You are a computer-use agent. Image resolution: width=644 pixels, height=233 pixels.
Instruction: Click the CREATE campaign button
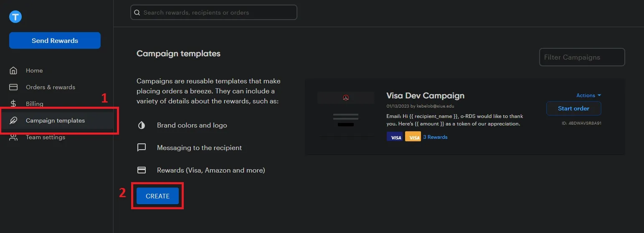157,196
